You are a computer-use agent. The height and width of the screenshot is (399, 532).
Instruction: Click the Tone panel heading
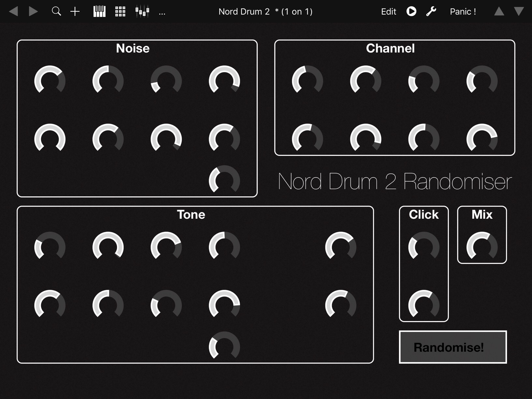point(191,214)
